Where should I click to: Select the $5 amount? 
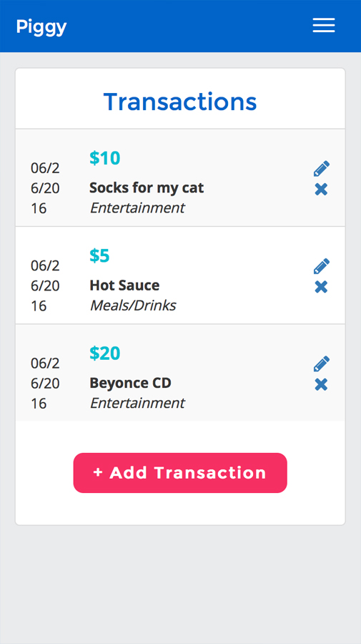tap(99, 255)
